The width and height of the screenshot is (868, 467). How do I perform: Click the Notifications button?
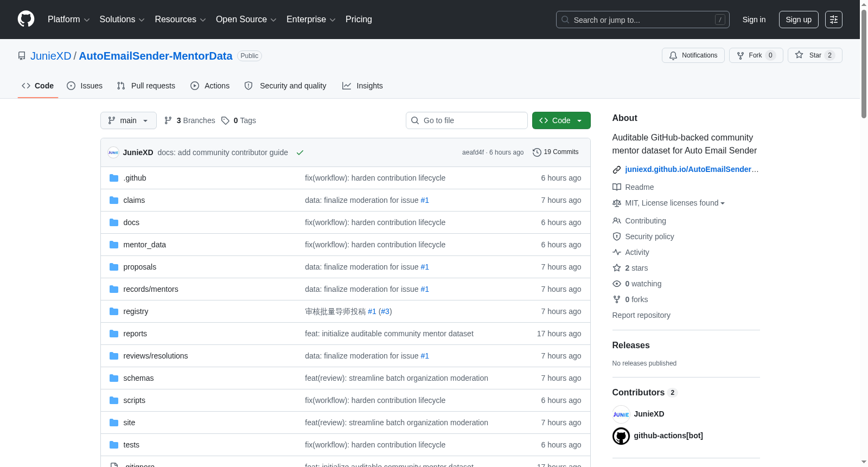tap(693, 55)
